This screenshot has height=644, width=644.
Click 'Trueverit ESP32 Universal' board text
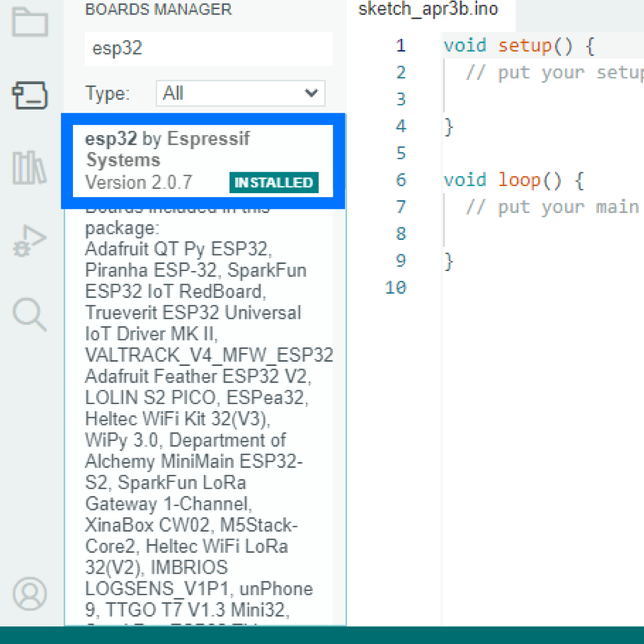tap(193, 313)
